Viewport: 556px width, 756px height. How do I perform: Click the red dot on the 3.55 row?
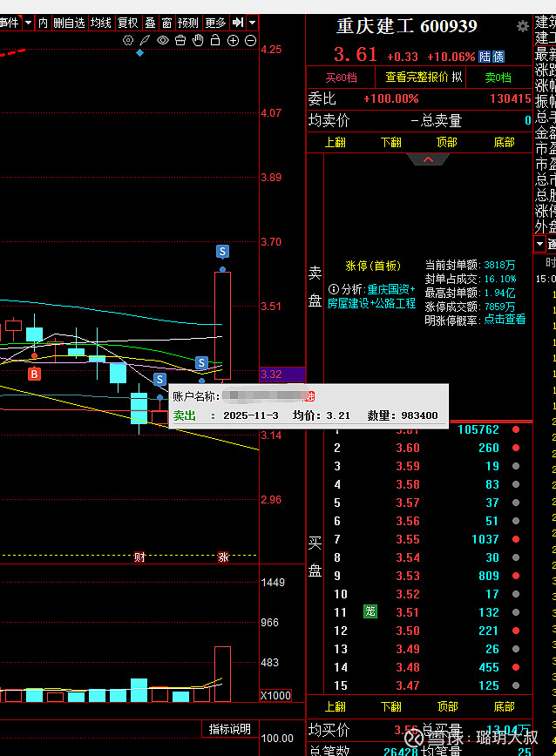(x=516, y=539)
